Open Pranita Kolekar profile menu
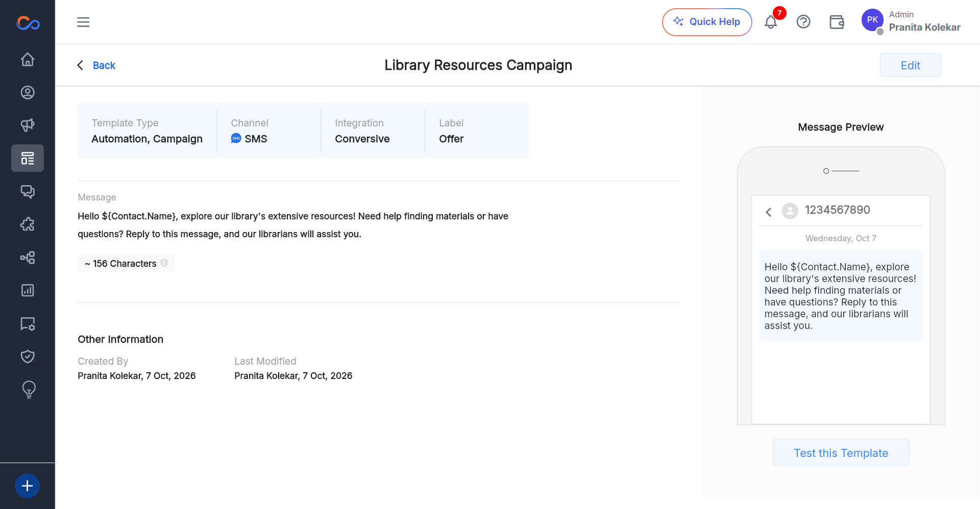 [x=911, y=22]
